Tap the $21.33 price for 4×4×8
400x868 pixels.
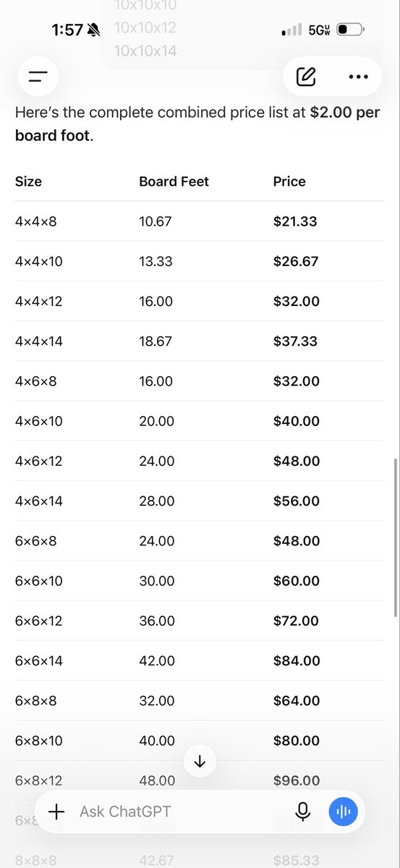[295, 221]
